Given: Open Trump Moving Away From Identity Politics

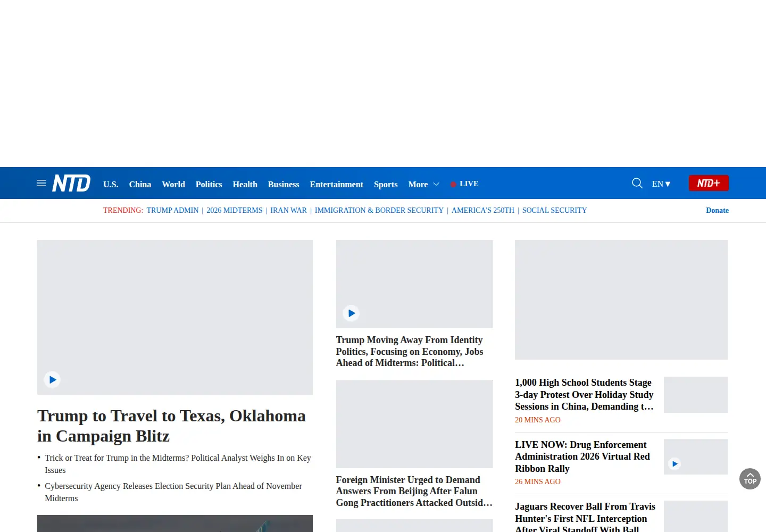Looking at the screenshot, I should click(410, 351).
